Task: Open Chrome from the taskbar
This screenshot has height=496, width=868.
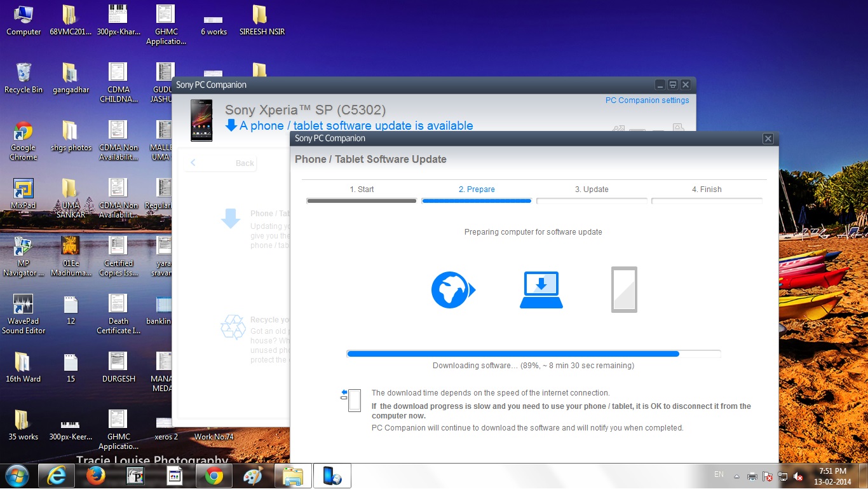Action: pos(214,476)
